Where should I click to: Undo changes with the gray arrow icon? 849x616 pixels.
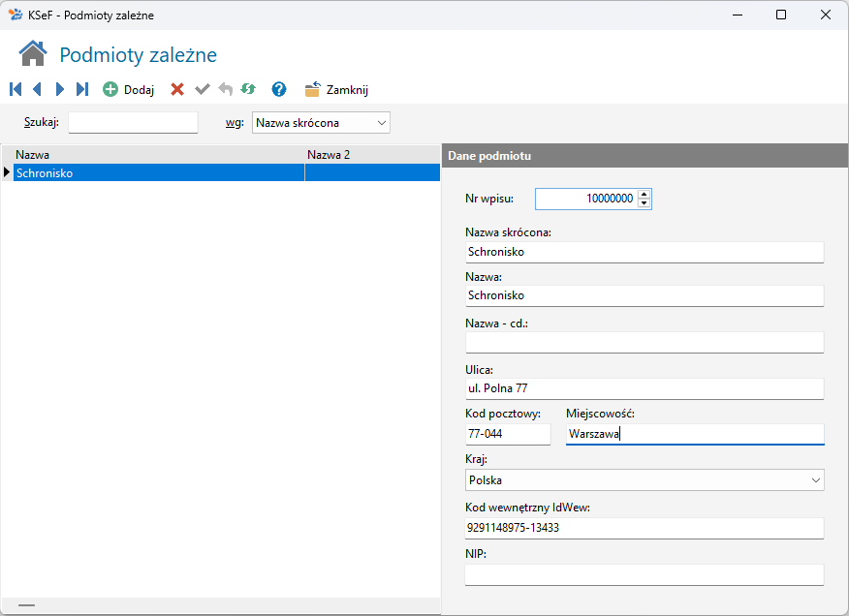pos(225,89)
